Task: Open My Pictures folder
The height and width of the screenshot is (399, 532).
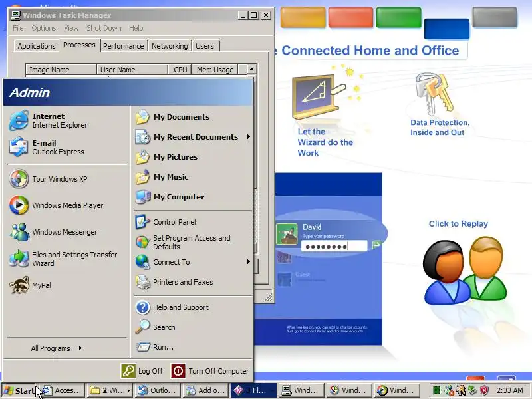Action: (x=193, y=157)
